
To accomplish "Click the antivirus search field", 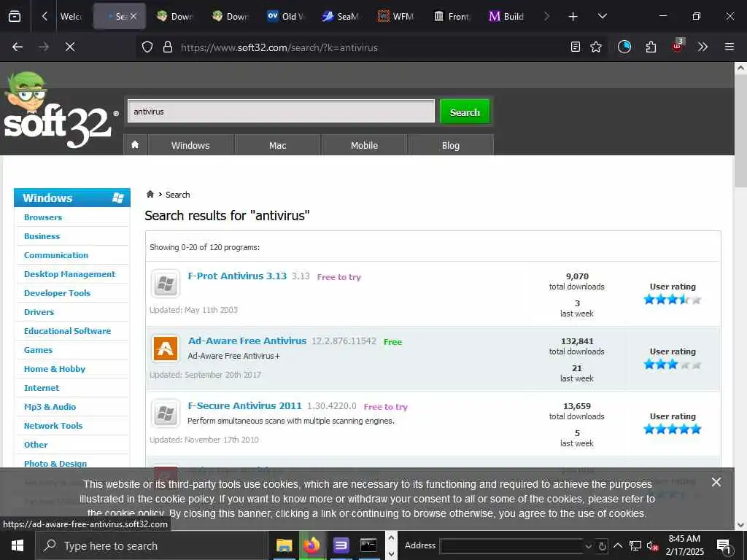I will 281,112.
